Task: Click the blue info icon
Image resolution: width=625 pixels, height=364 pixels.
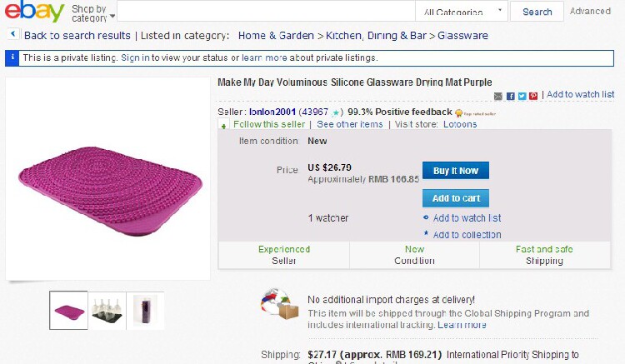Action: 12,58
